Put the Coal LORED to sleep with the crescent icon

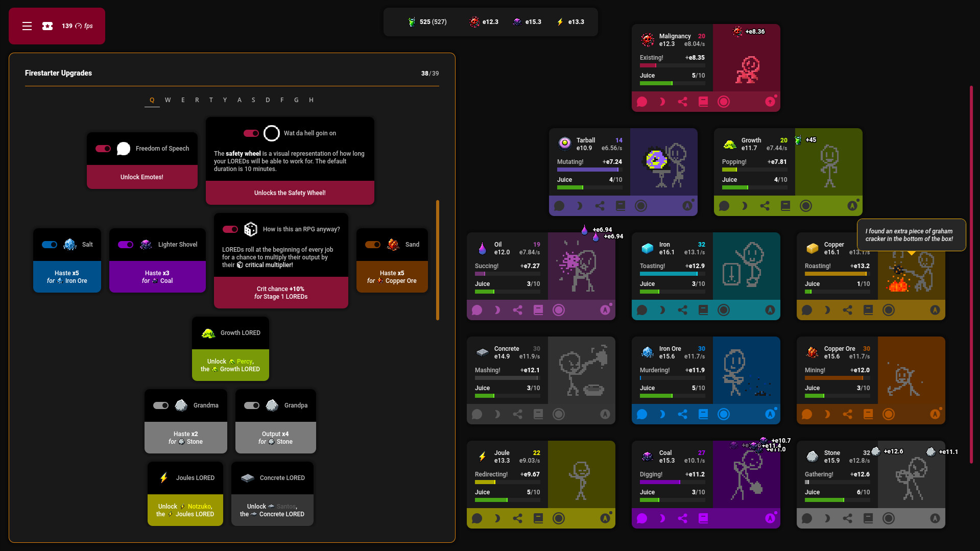662,518
